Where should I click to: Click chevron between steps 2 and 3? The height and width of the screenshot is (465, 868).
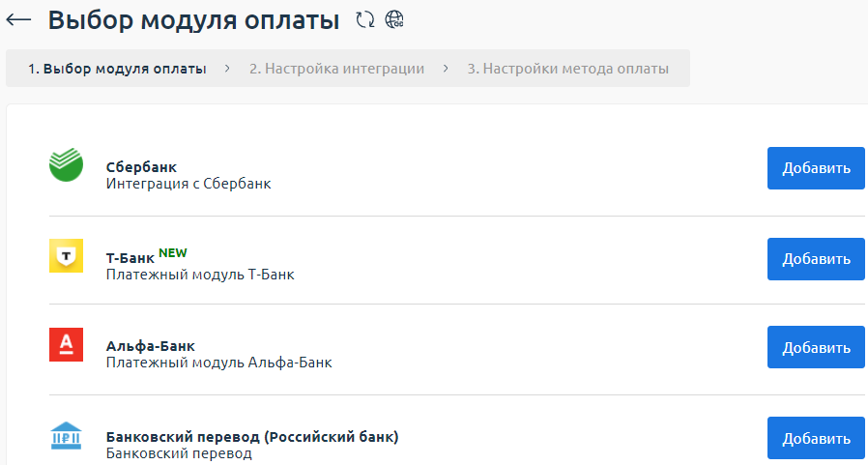click(446, 69)
